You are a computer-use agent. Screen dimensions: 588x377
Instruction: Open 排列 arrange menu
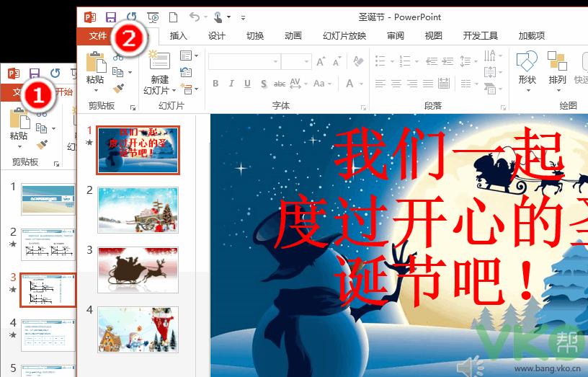click(x=557, y=71)
